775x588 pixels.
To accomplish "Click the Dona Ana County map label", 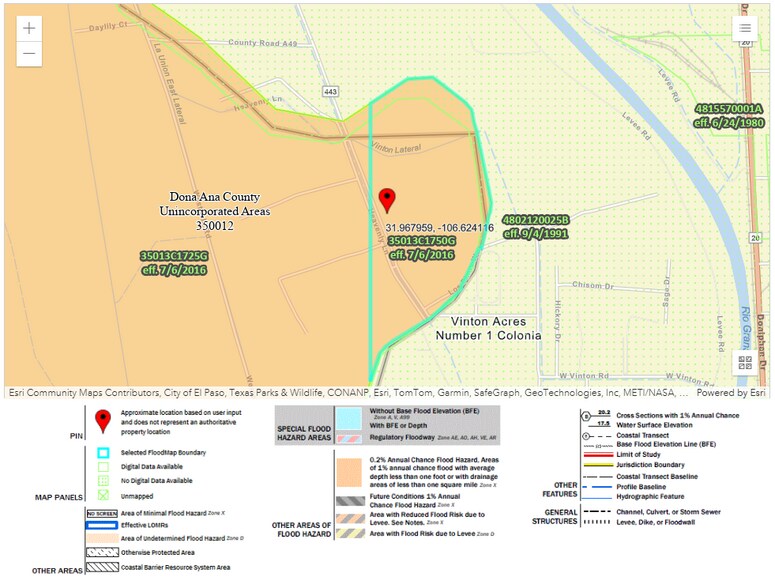I will coord(217,197).
